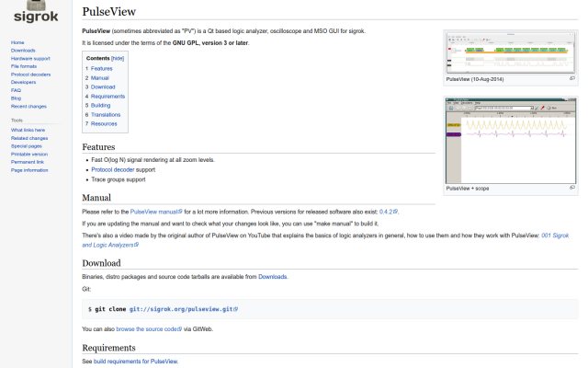Follow the Protocol decoder link under Features

[x=113, y=169]
